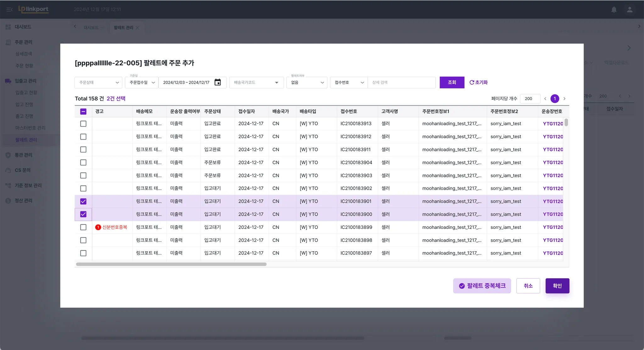Open the 팔레트여부 없음 dropdown
644x350 pixels.
point(307,82)
